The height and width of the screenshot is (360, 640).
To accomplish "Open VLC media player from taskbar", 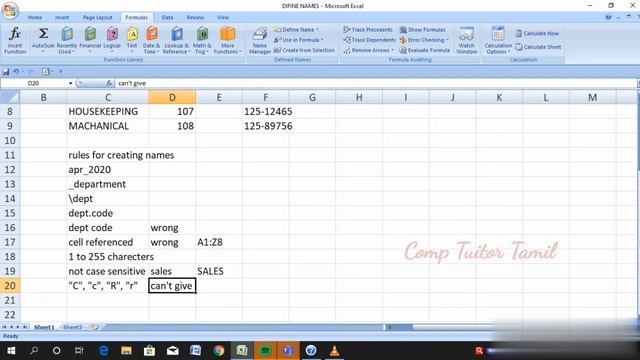I will [x=334, y=351].
